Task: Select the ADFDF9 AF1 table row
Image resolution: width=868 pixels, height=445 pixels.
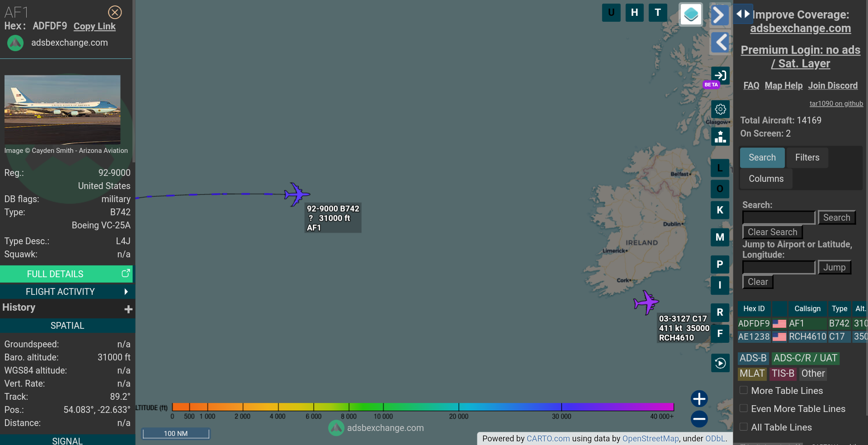Action: pos(802,323)
